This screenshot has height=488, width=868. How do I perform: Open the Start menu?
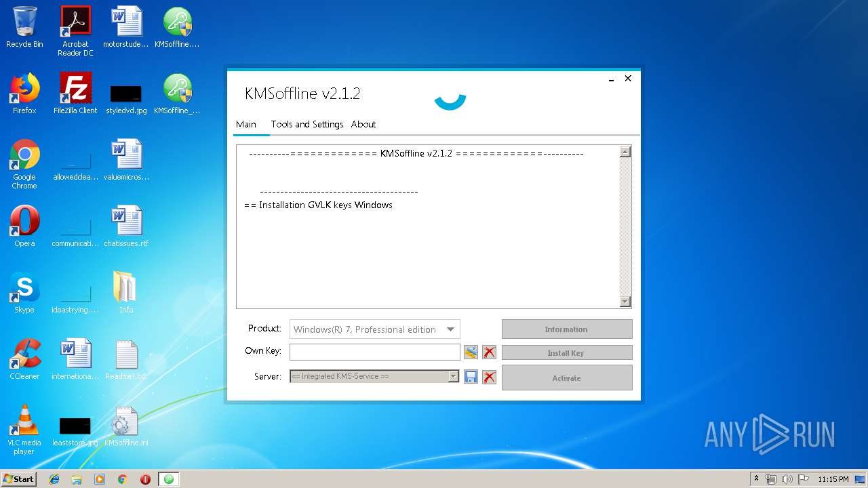19,479
